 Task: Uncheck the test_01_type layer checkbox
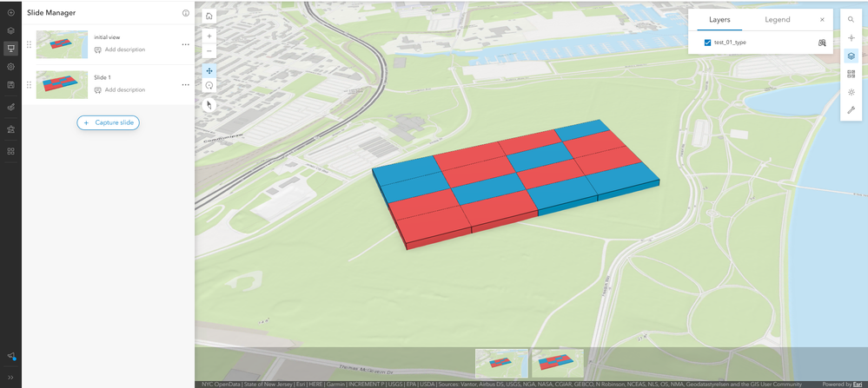pos(707,43)
